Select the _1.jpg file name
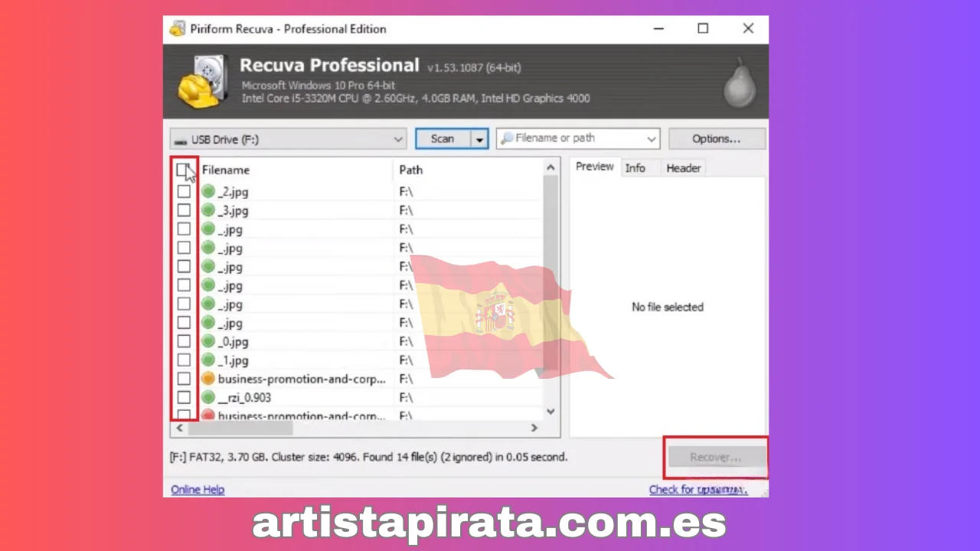Viewport: 980px width, 551px height. pyautogui.click(x=233, y=360)
